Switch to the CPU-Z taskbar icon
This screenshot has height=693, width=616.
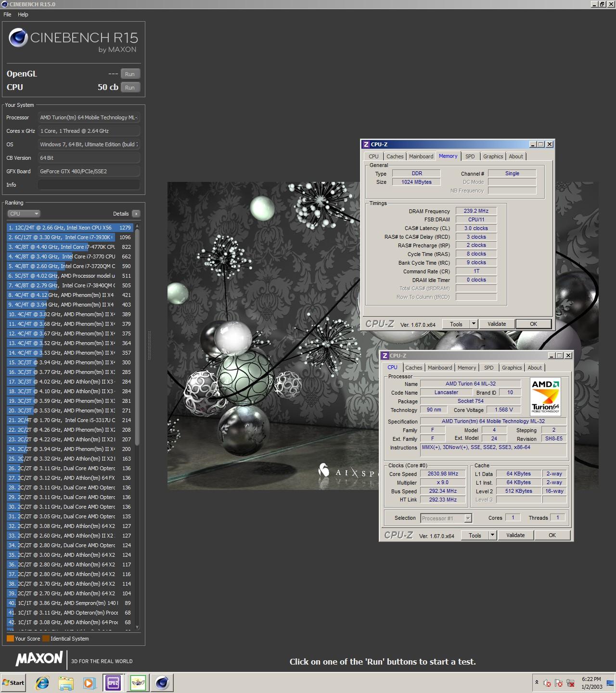[113, 682]
